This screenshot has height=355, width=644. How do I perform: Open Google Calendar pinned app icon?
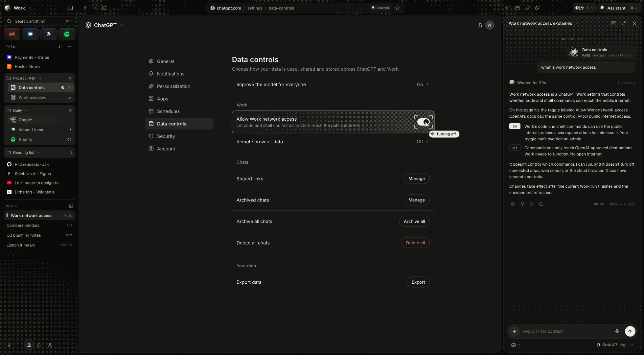(x=30, y=34)
